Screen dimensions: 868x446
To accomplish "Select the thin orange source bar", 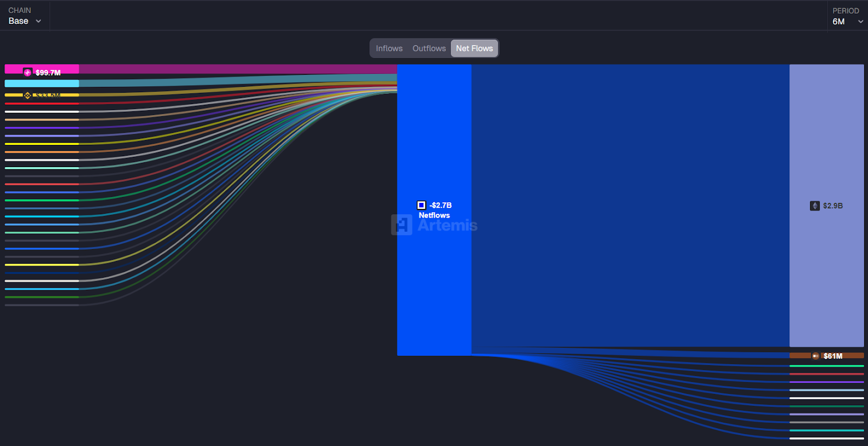I will pos(42,152).
